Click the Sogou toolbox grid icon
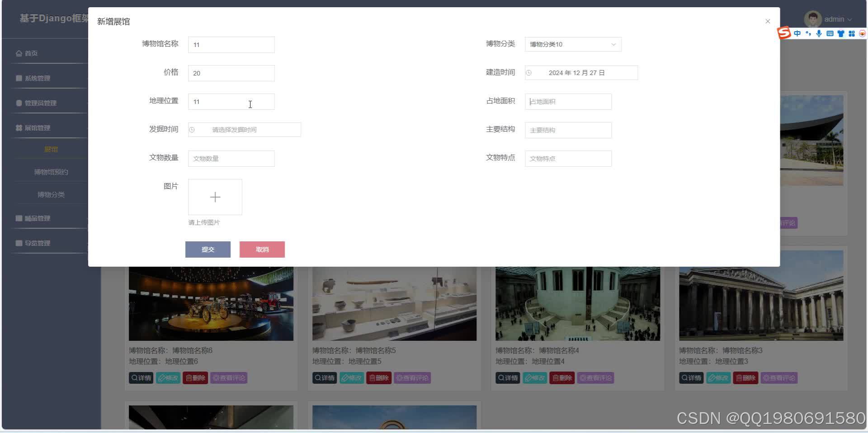868x433 pixels. 852,33
